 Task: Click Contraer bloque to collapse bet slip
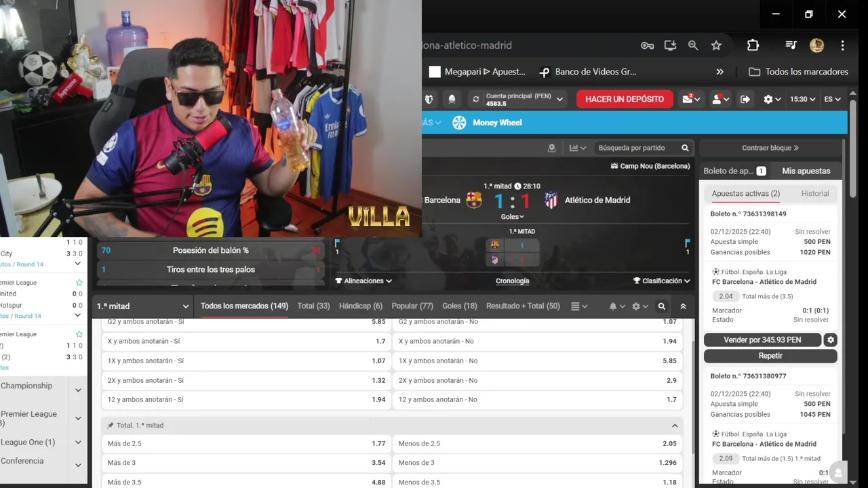point(770,148)
